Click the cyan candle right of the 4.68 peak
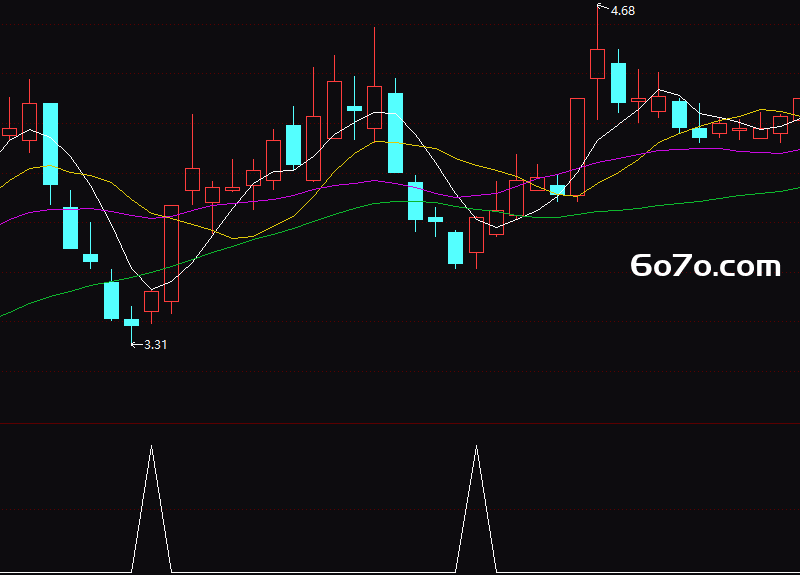 (x=618, y=83)
